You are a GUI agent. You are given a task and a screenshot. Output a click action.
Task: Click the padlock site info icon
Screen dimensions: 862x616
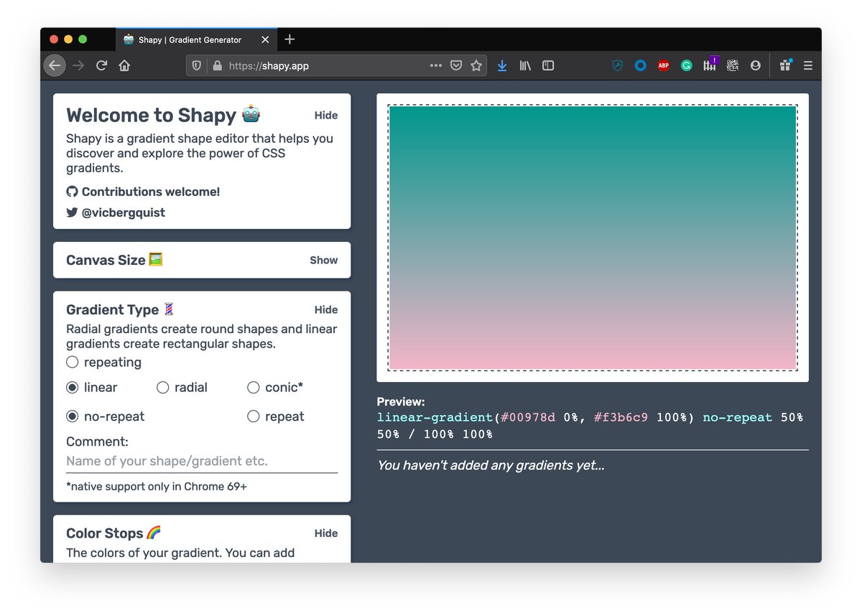tap(218, 65)
